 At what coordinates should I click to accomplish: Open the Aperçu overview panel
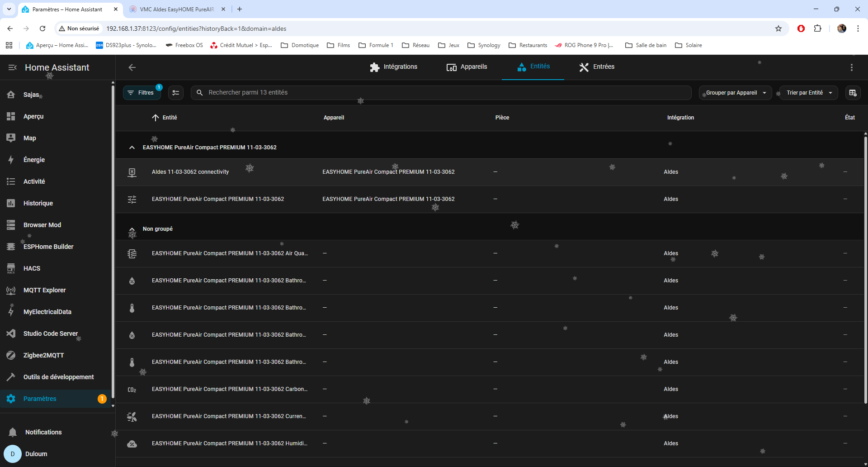[x=55, y=116]
